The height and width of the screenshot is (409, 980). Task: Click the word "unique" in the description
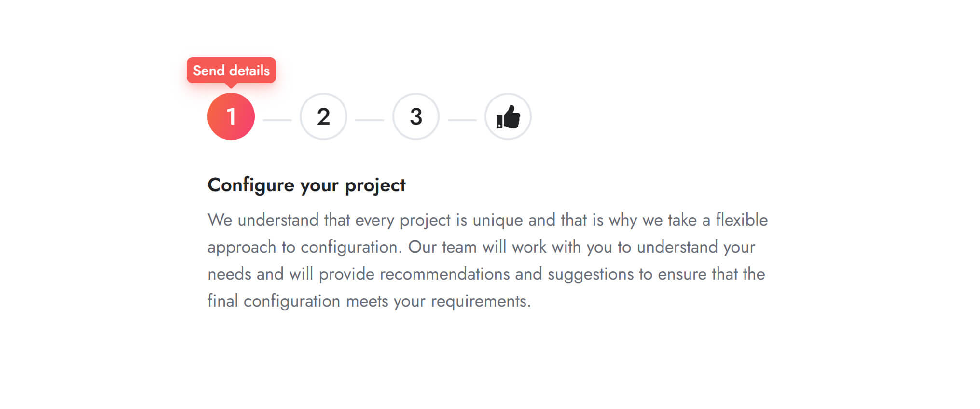click(497, 220)
